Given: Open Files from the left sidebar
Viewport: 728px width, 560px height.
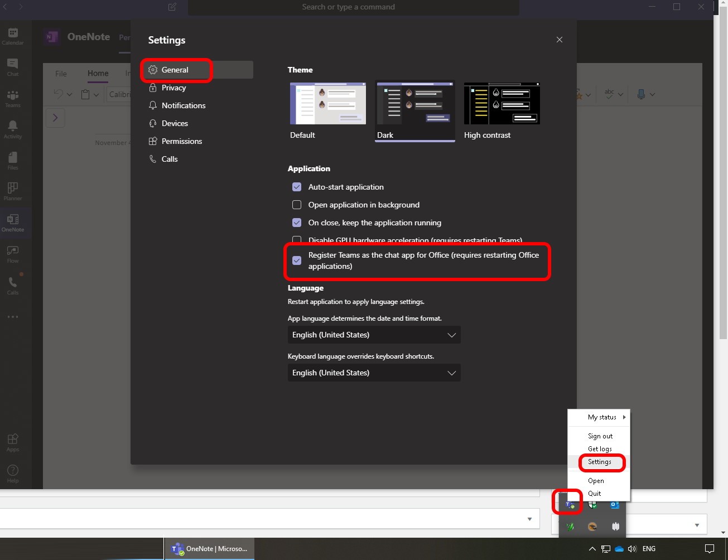Looking at the screenshot, I should click(13, 161).
